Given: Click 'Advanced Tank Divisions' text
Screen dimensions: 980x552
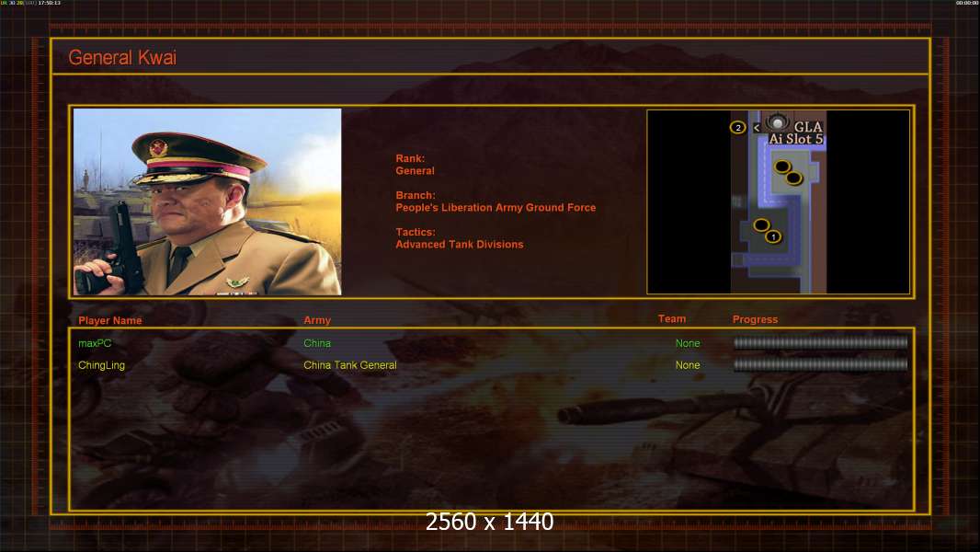Looking at the screenshot, I should (x=460, y=245).
